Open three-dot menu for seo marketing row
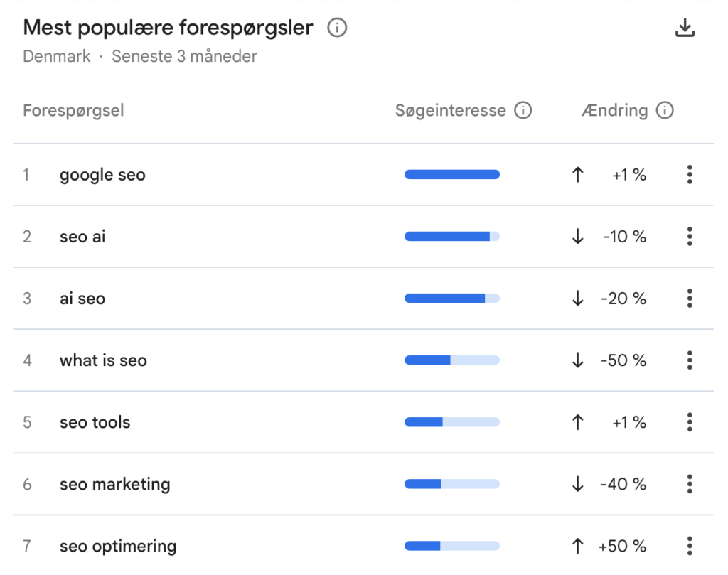728x575 pixels. click(x=690, y=484)
